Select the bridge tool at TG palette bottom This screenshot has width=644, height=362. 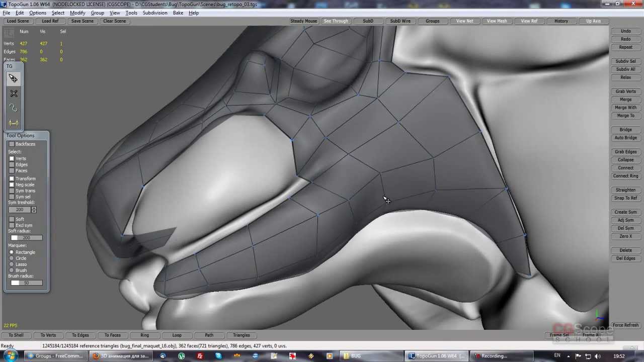13,123
